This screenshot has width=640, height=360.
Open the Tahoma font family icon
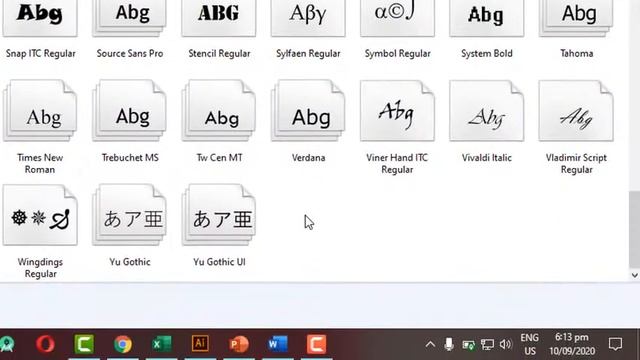tap(576, 18)
